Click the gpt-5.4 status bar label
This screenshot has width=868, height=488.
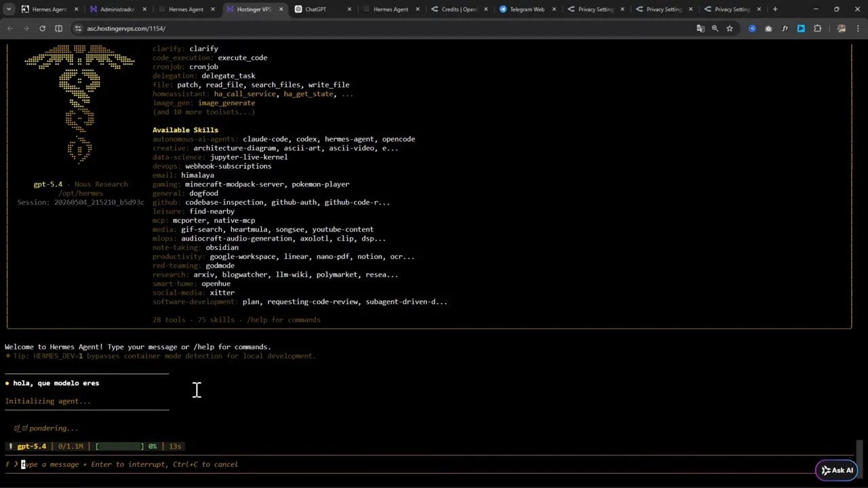[32, 446]
